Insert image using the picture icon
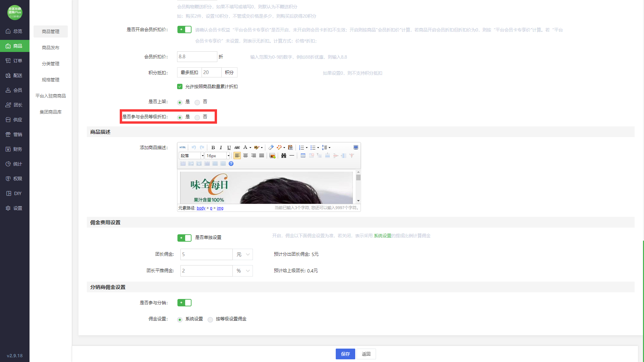The image size is (644, 362). tap(272, 156)
